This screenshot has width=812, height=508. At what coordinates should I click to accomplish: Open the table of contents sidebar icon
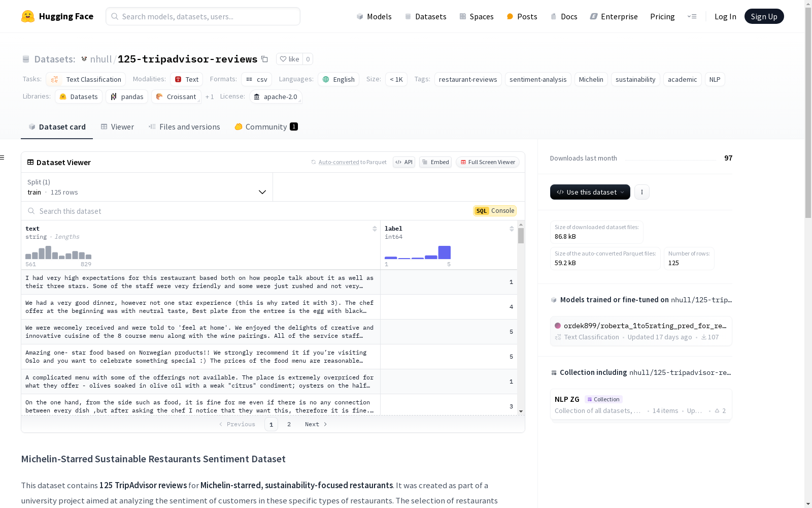click(3, 157)
